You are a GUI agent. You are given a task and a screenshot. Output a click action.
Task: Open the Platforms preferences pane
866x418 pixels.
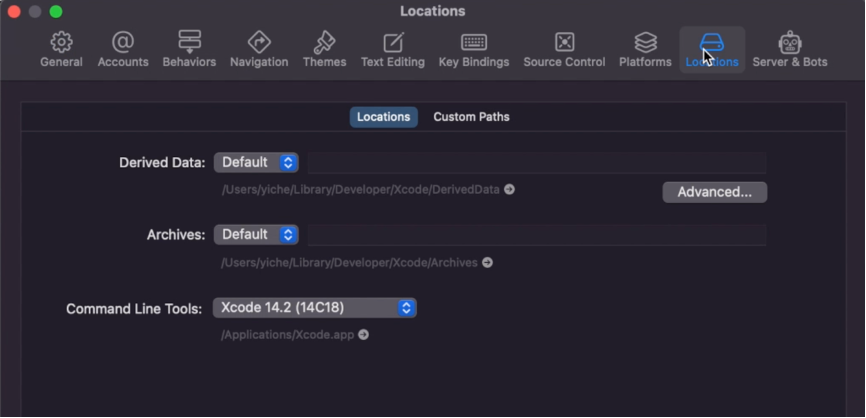tap(645, 50)
